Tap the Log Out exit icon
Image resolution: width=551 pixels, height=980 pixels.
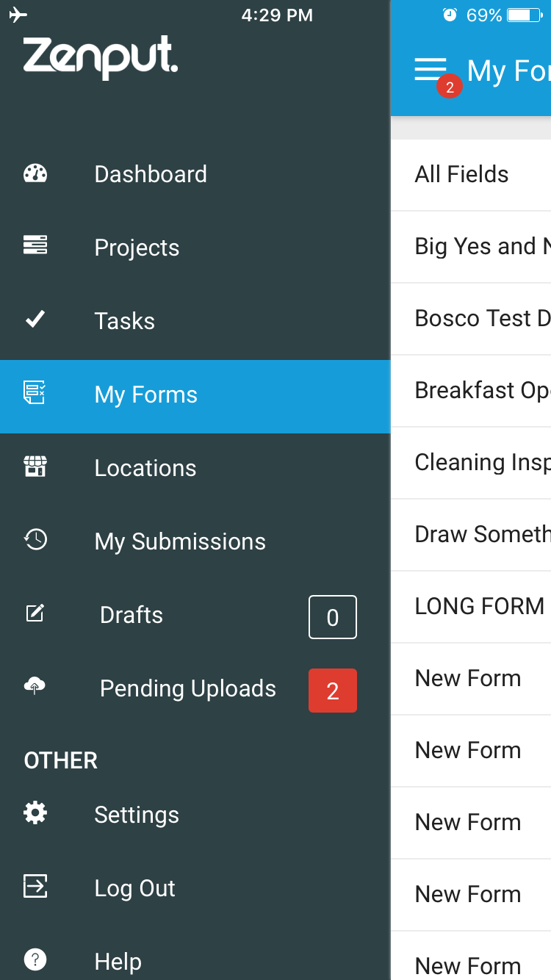[35, 886]
